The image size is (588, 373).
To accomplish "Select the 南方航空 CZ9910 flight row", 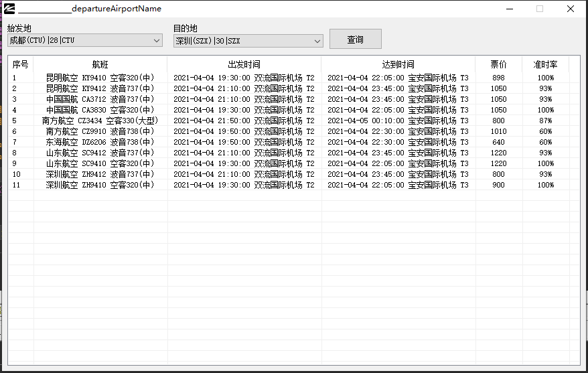I will (x=100, y=131).
